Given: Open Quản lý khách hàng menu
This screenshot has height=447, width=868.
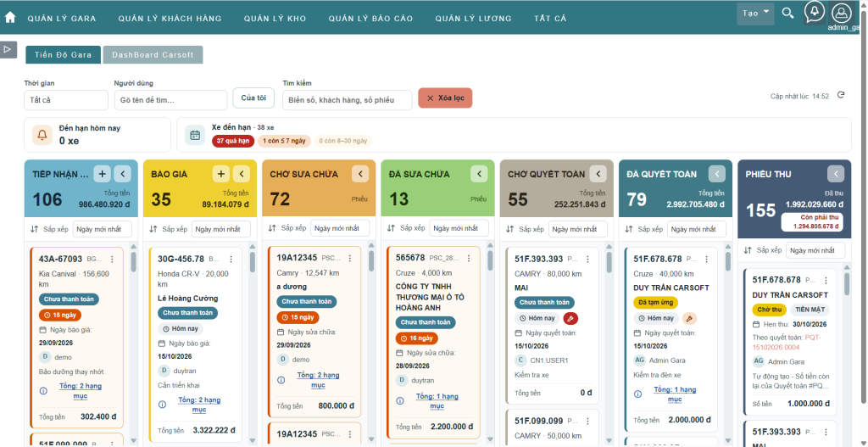Looking at the screenshot, I should pyautogui.click(x=170, y=19).
